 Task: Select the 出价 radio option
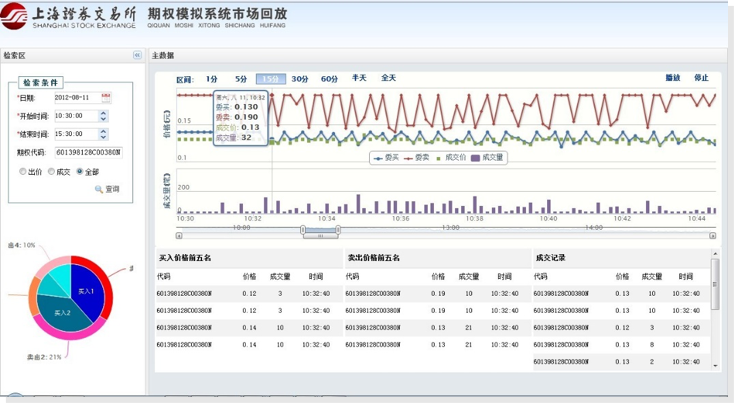tap(22, 172)
